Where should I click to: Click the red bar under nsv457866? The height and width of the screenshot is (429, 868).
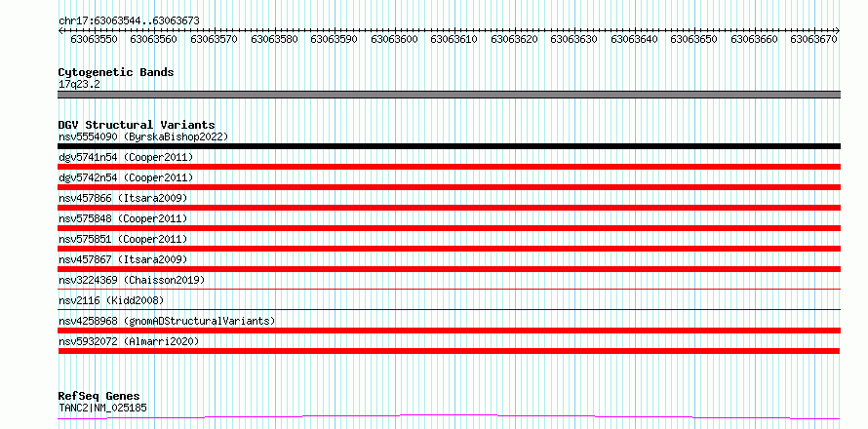click(x=449, y=208)
